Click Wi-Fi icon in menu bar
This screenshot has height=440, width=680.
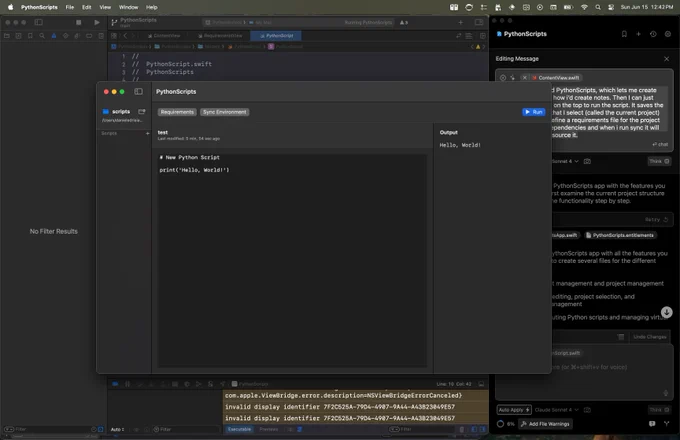tap(584, 7)
